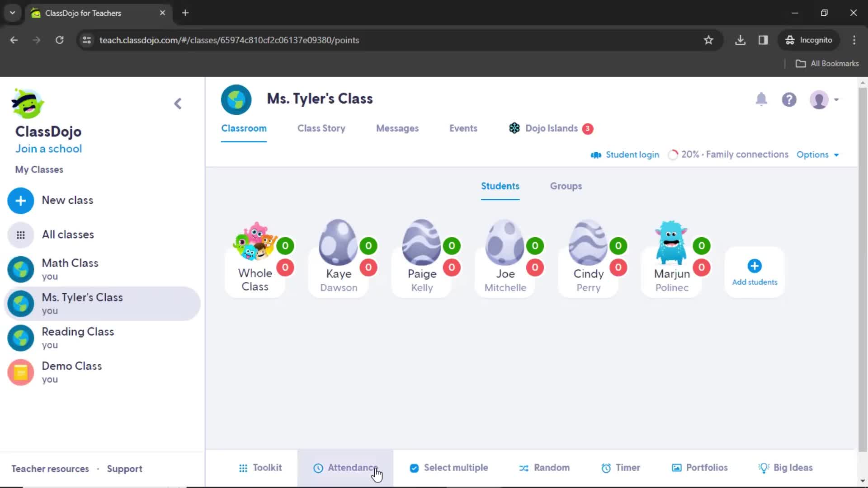Screen dimensions: 868x488
Task: Click the browser address bar URL
Action: 229,40
